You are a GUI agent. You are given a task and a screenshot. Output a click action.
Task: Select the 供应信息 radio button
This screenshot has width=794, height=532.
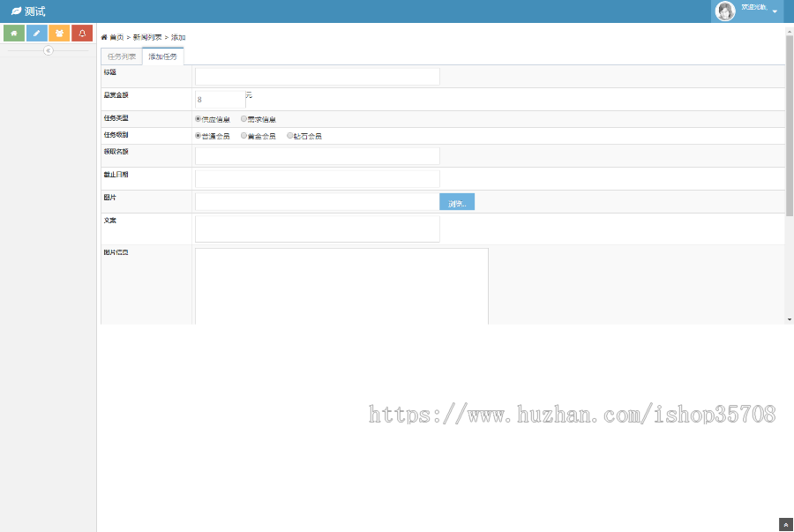[x=198, y=119]
